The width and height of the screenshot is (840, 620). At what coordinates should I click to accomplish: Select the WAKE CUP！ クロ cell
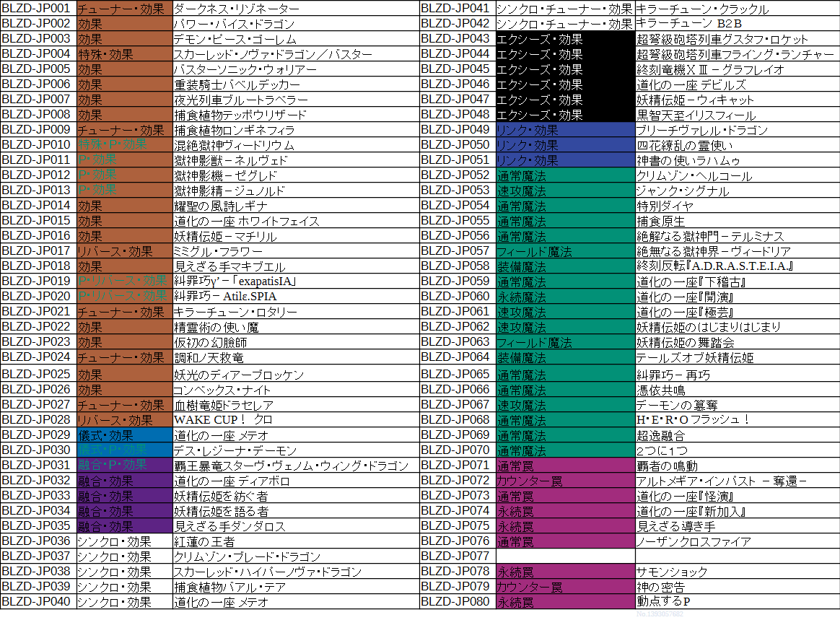coord(296,419)
